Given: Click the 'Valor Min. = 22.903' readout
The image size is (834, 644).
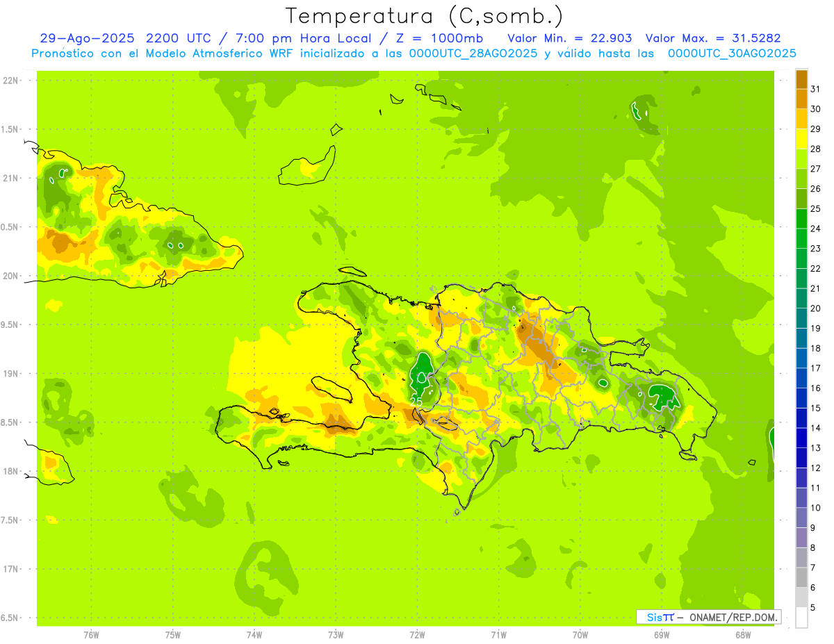Looking at the screenshot, I should click(x=570, y=38).
